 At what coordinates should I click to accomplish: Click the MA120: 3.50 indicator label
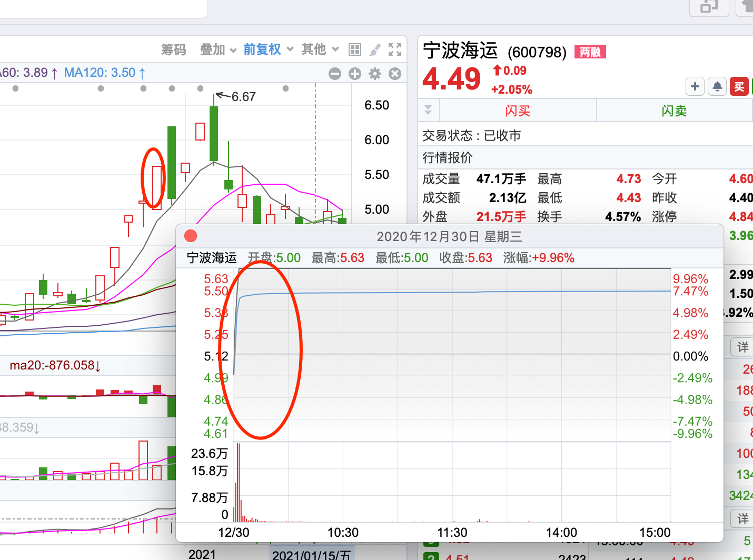coord(105,73)
